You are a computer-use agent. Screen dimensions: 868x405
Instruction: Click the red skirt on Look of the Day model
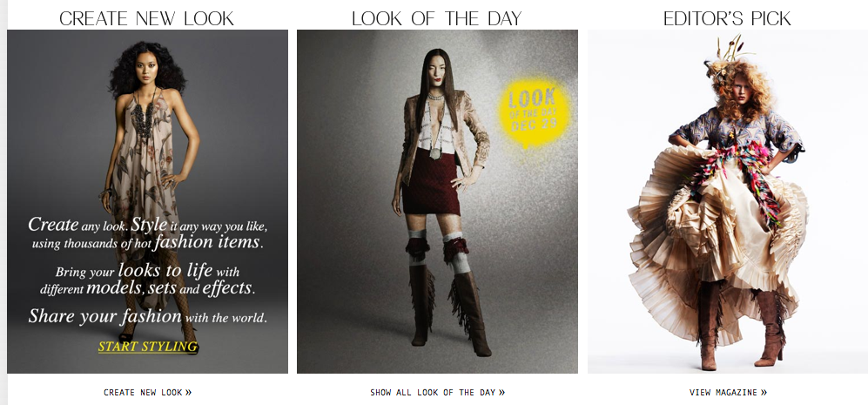point(431,188)
